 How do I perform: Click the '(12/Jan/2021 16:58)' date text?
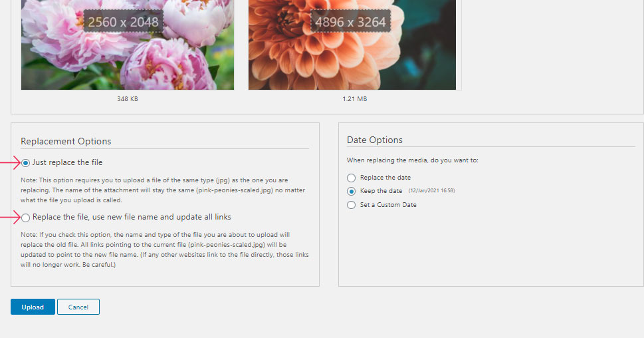(x=432, y=190)
